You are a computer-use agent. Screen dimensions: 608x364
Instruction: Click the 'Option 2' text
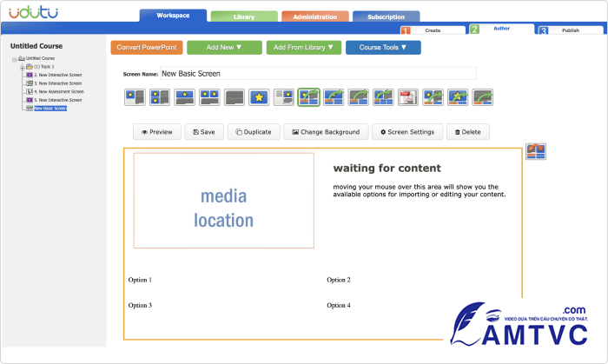pyautogui.click(x=339, y=280)
